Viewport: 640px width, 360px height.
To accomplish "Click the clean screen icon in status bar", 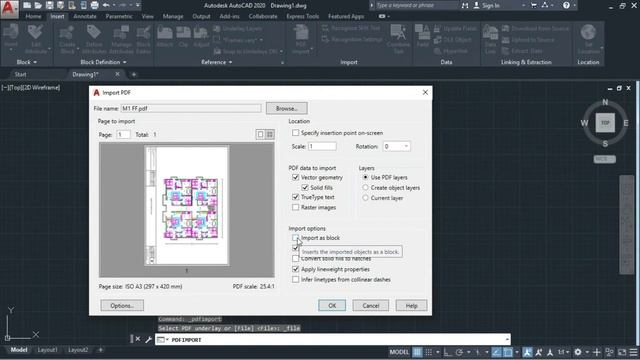I will pyautogui.click(x=622, y=352).
